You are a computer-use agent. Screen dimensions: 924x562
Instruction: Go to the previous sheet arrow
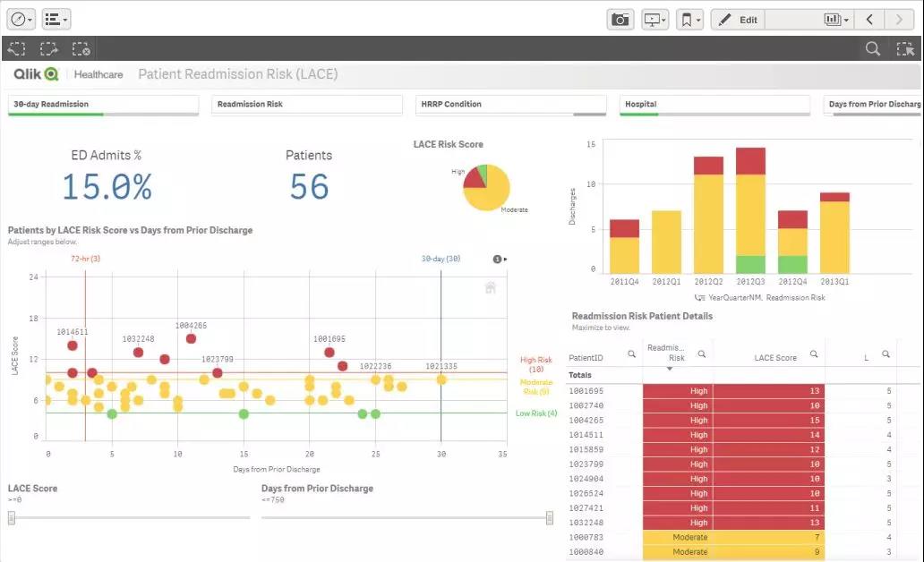[x=868, y=19]
